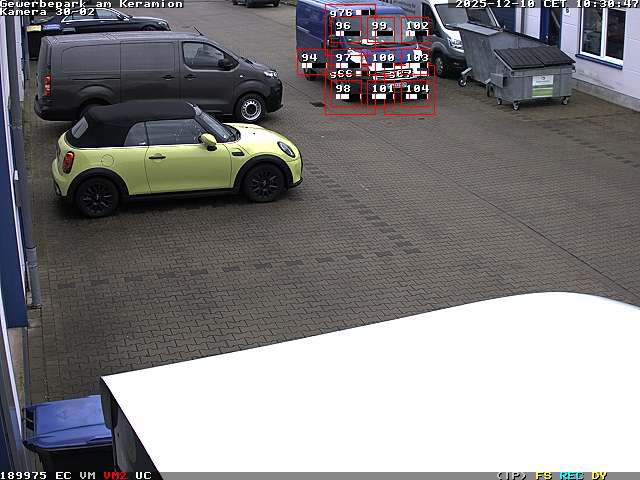640x480 pixels.
Task: Click the UC indicator in status bar
Action: [143, 475]
